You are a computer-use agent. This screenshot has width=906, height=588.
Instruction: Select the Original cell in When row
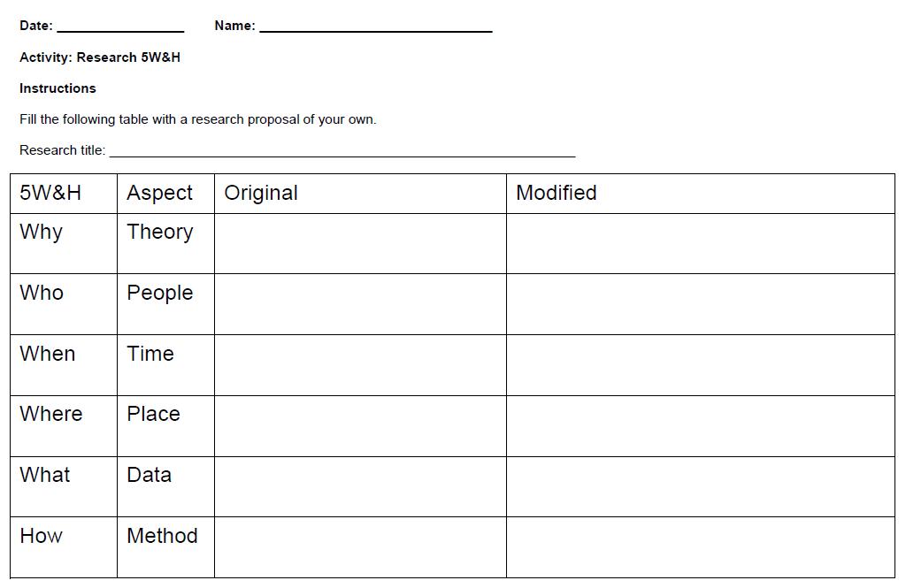coord(360,365)
